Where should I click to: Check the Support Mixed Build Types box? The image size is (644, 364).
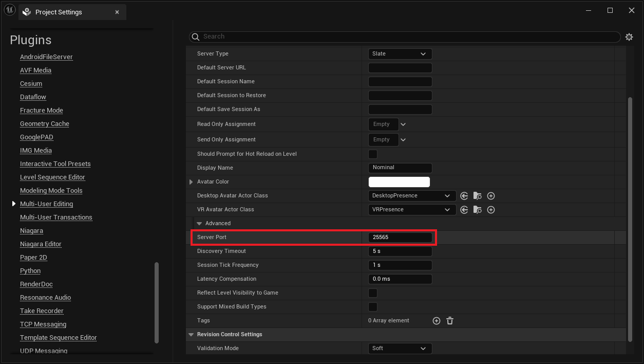373,307
